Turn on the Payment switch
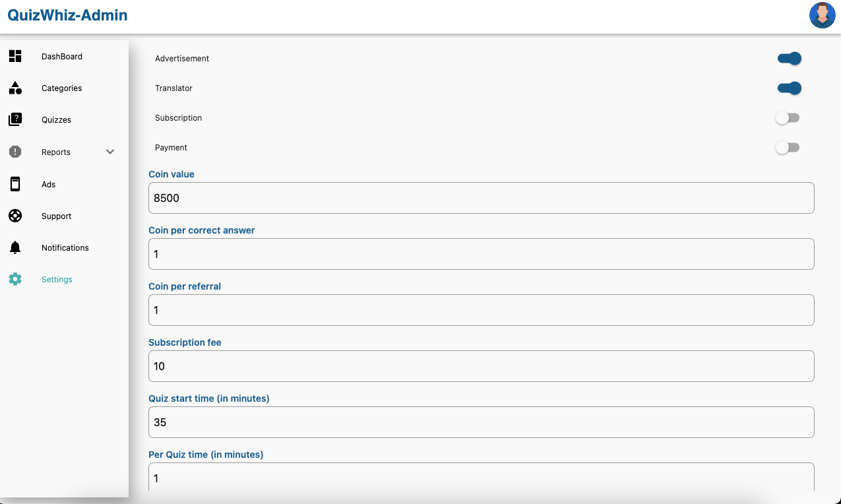The height and width of the screenshot is (504, 841). (788, 148)
